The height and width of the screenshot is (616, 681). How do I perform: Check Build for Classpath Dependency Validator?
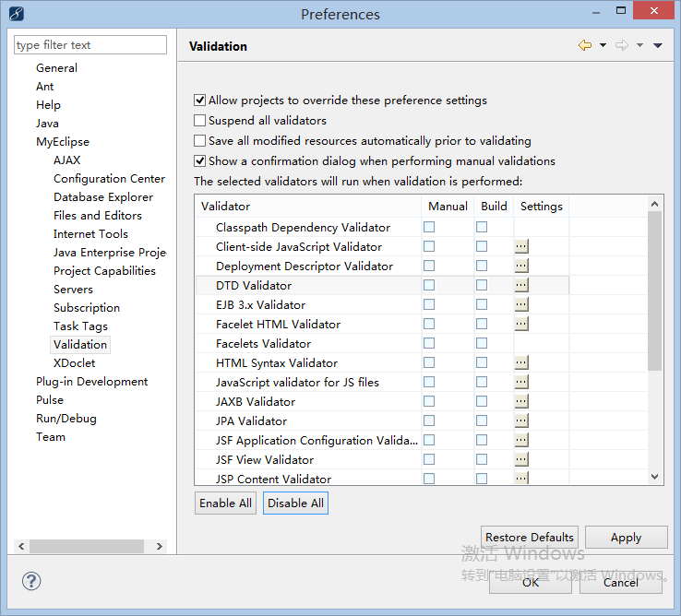point(482,227)
